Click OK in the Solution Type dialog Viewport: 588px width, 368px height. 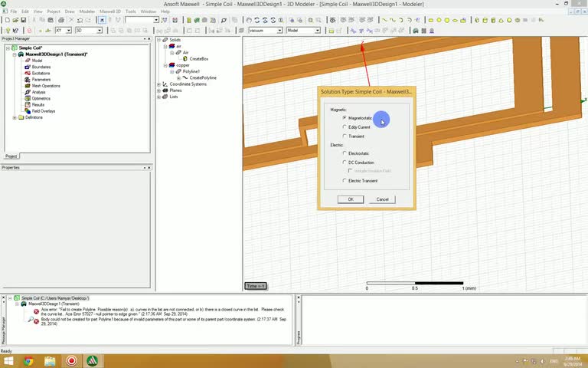[x=351, y=199]
